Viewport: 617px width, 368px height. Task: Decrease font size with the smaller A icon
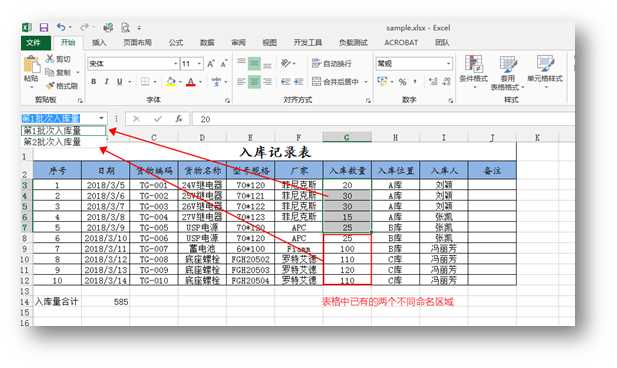(224, 64)
